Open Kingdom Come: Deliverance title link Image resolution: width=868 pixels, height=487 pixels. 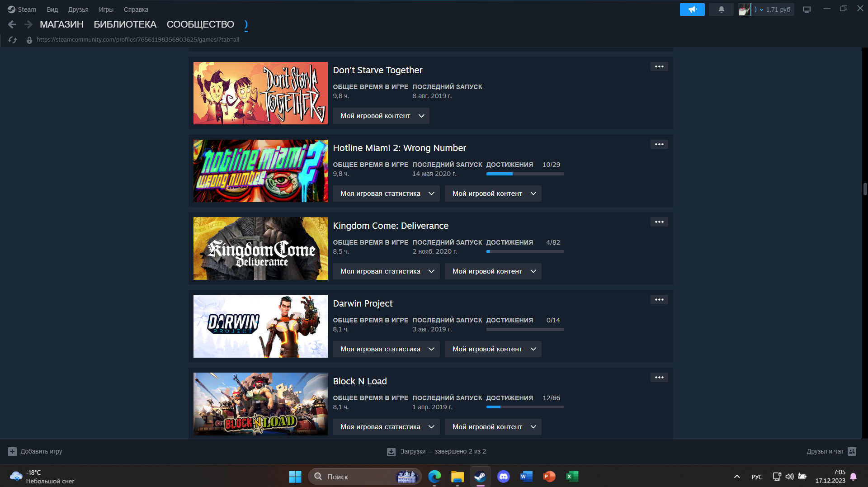tap(391, 226)
